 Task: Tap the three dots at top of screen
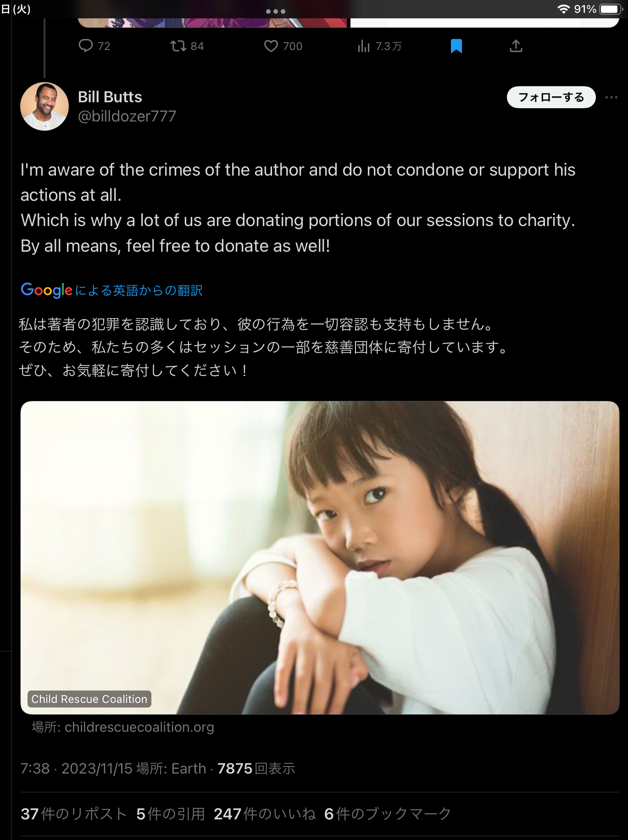(276, 11)
